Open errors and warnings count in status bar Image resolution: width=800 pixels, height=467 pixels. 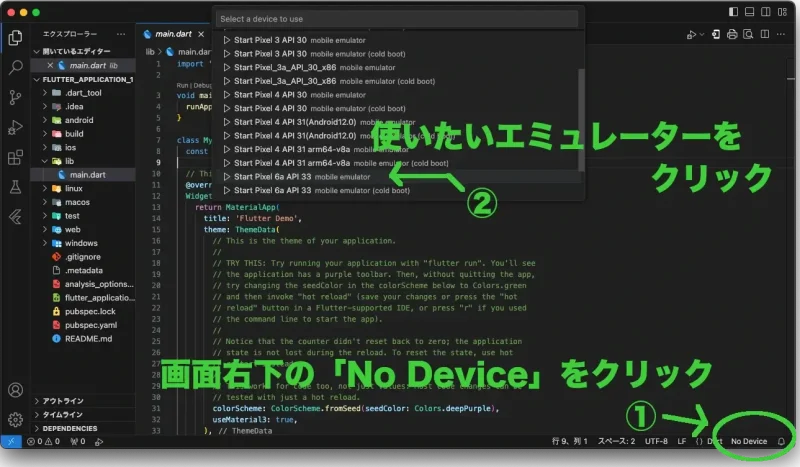point(43,441)
